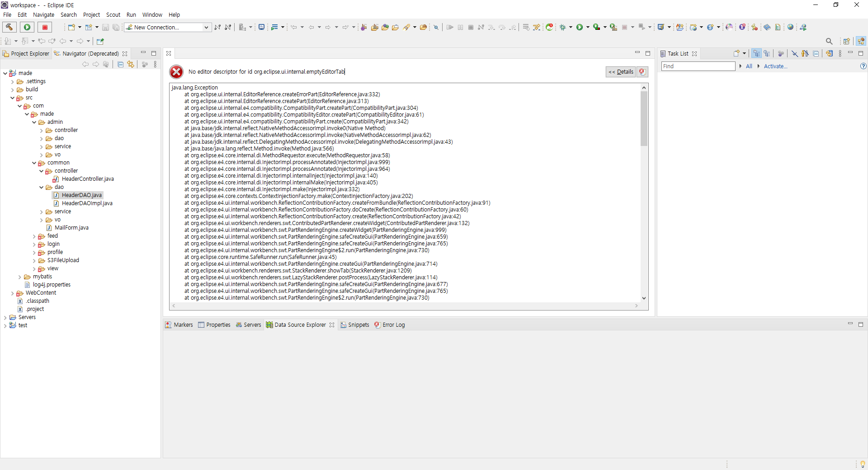
Task: Switch to the Markers tab
Action: (179, 325)
